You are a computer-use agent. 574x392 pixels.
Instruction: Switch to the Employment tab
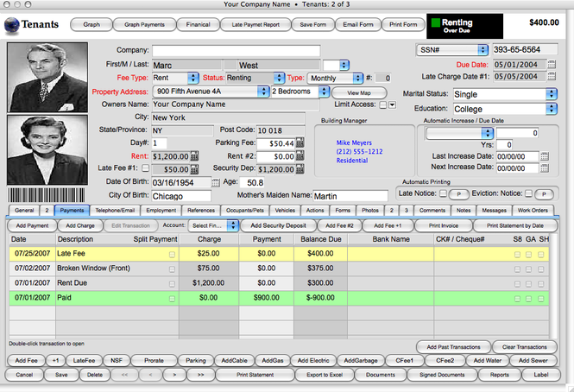pyautogui.click(x=161, y=211)
